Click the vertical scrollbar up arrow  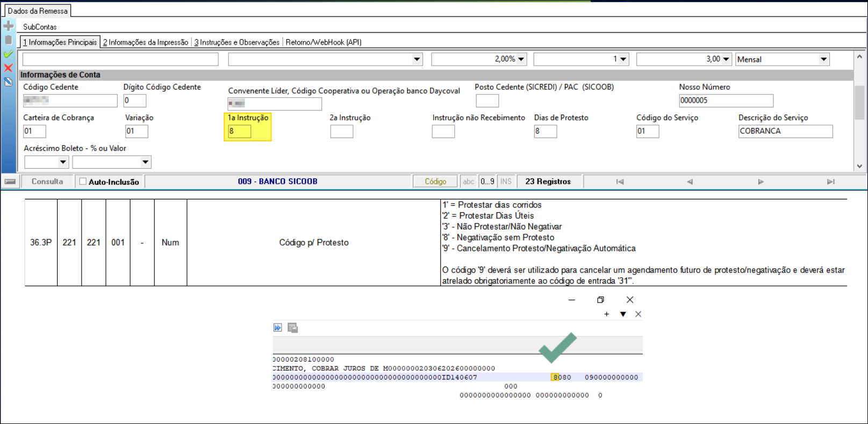pos(859,56)
